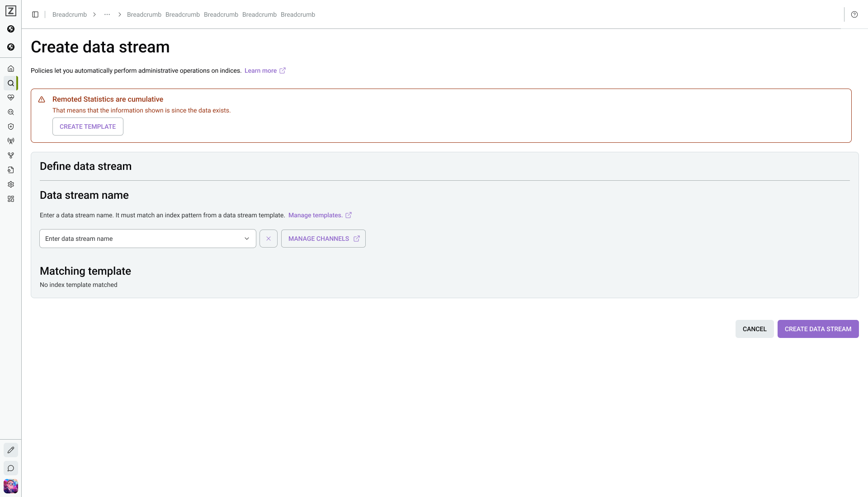Click the globe icon directly below the Z logo

pyautogui.click(x=11, y=29)
